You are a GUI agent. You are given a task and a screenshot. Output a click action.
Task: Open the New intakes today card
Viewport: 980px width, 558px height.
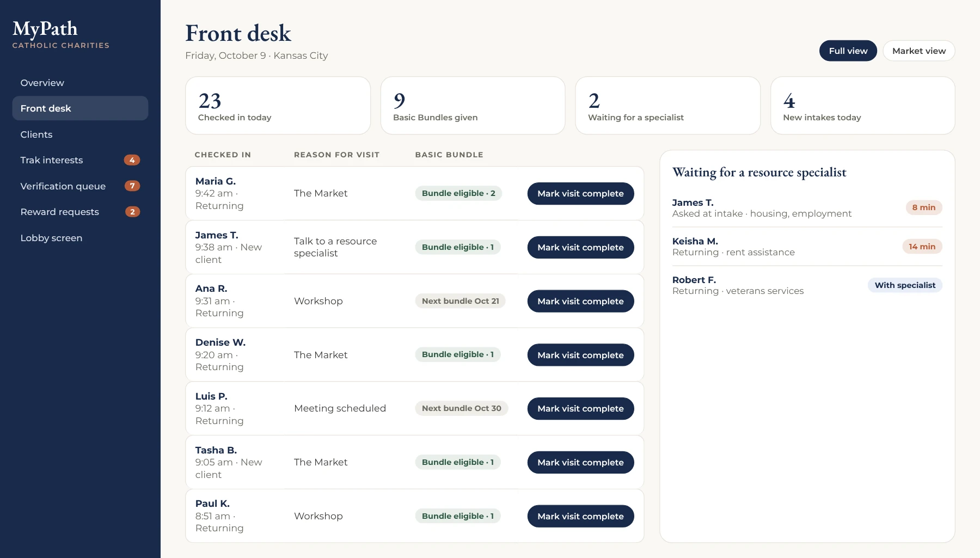pyautogui.click(x=862, y=106)
